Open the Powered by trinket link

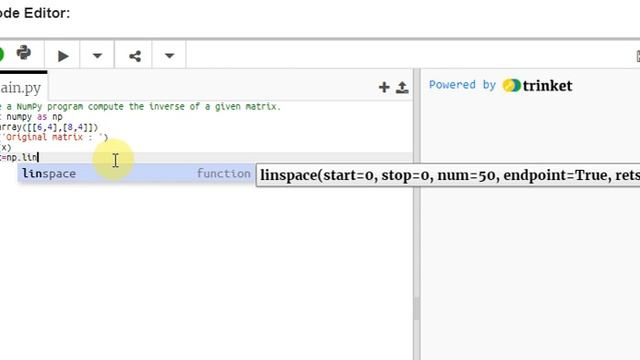coord(500,86)
